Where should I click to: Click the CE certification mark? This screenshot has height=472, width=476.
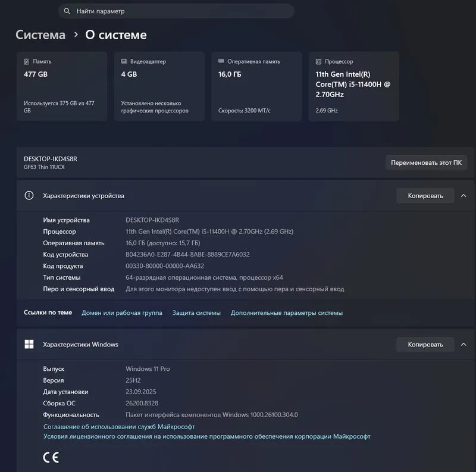click(51, 458)
